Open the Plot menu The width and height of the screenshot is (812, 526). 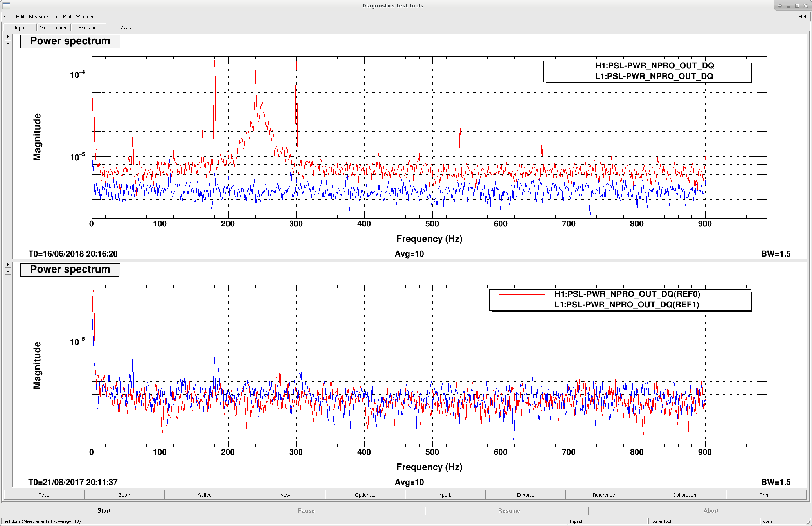click(x=67, y=17)
